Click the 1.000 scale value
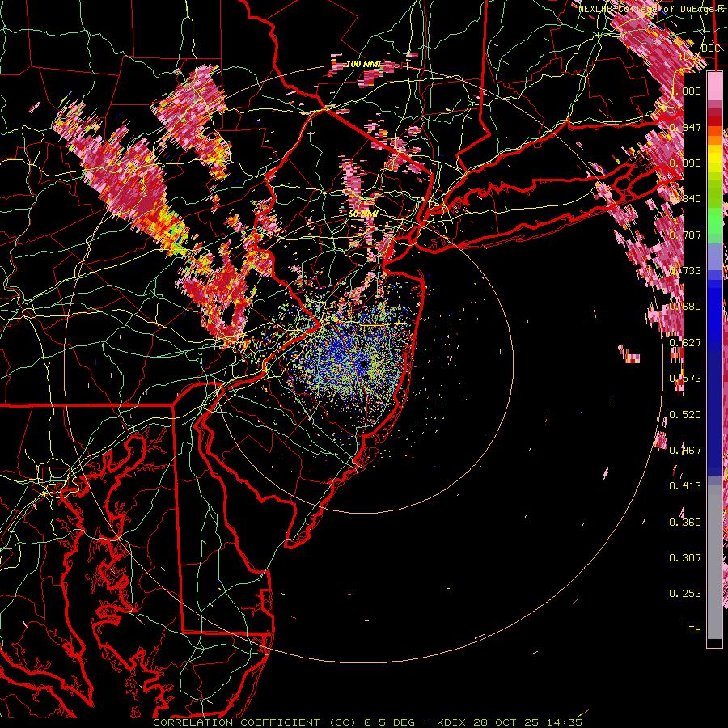The height and width of the screenshot is (728, 728). 685,91
